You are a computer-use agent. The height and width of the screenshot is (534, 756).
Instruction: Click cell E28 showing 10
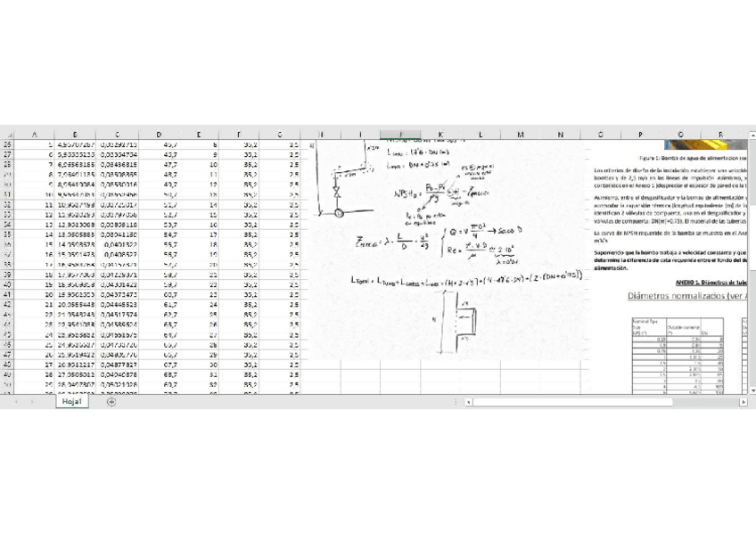click(x=199, y=165)
